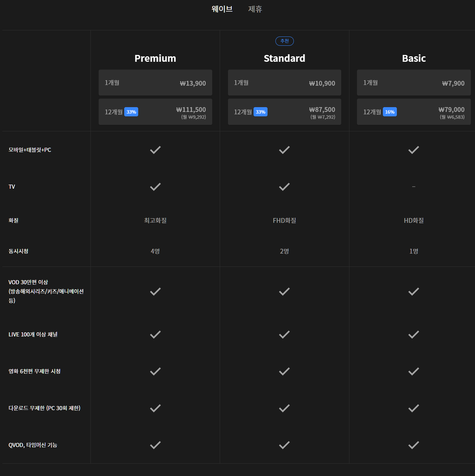
Task: Click the 4명 simultaneous viewing value
Action: [x=155, y=251]
